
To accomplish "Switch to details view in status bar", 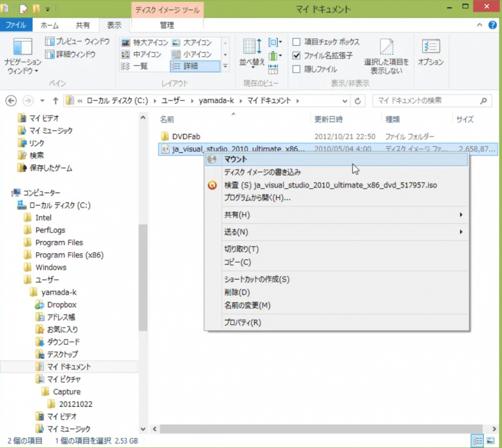I will point(477,441).
